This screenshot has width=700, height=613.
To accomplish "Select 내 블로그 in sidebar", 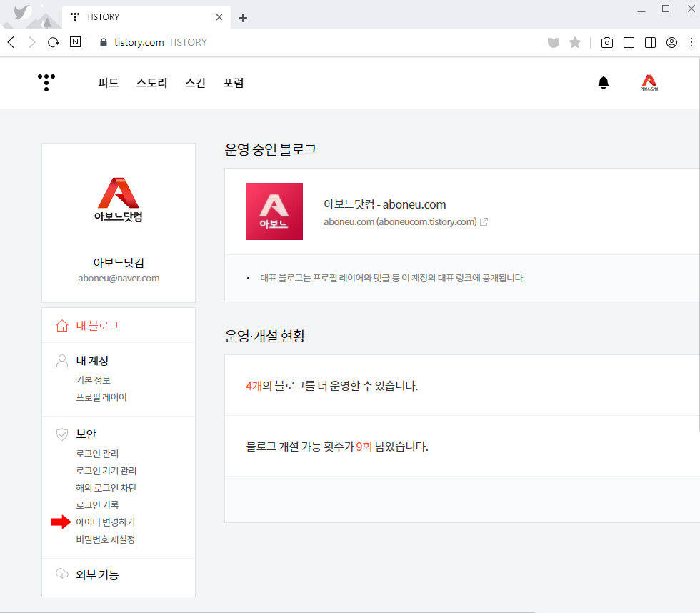I will point(97,326).
